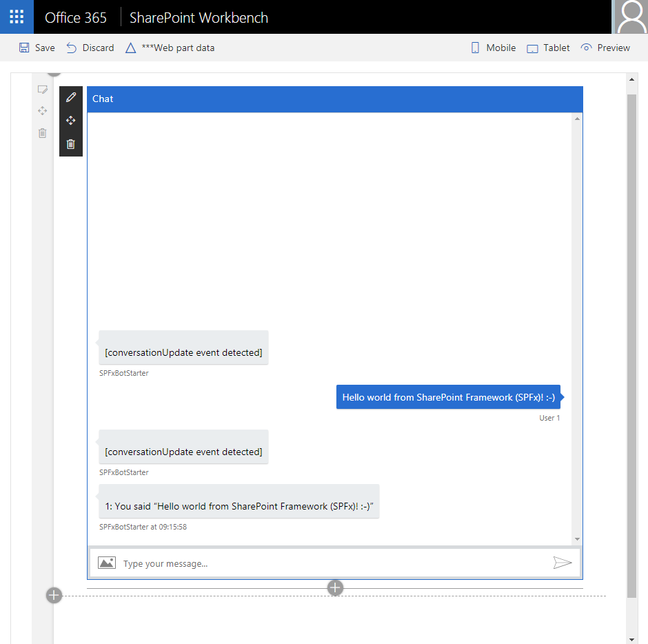Image resolution: width=648 pixels, height=644 pixels.
Task: Click the send message arrow icon
Action: tap(563, 563)
